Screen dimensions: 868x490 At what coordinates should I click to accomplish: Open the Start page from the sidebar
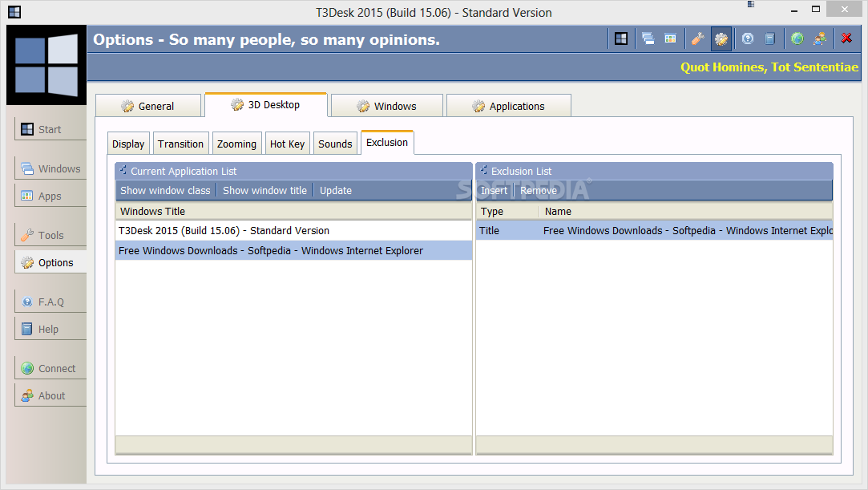(50, 130)
